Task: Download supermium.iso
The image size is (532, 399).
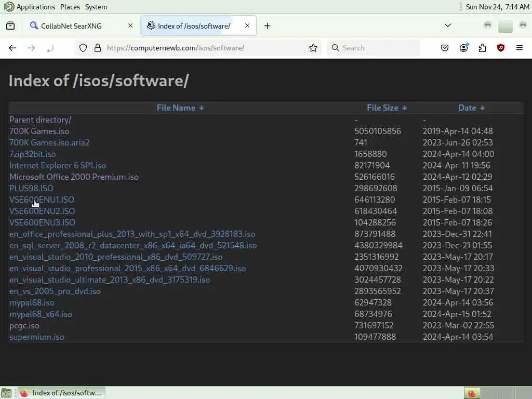Action: [x=37, y=337]
